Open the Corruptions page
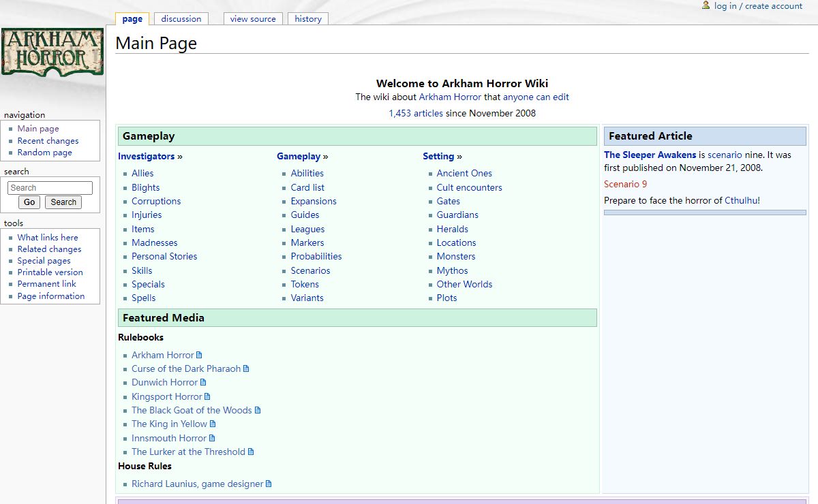Viewport: 818px width, 504px height. pos(156,201)
